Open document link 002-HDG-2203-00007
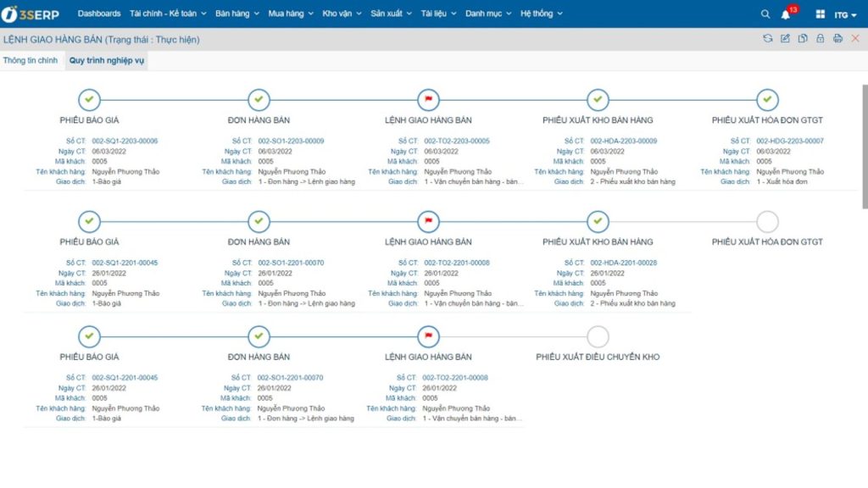Viewport: 868px width, 488px height. (x=790, y=141)
